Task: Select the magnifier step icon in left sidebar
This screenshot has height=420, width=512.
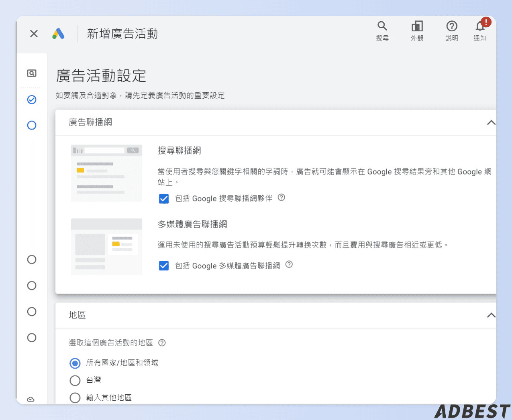Action: pyautogui.click(x=31, y=73)
